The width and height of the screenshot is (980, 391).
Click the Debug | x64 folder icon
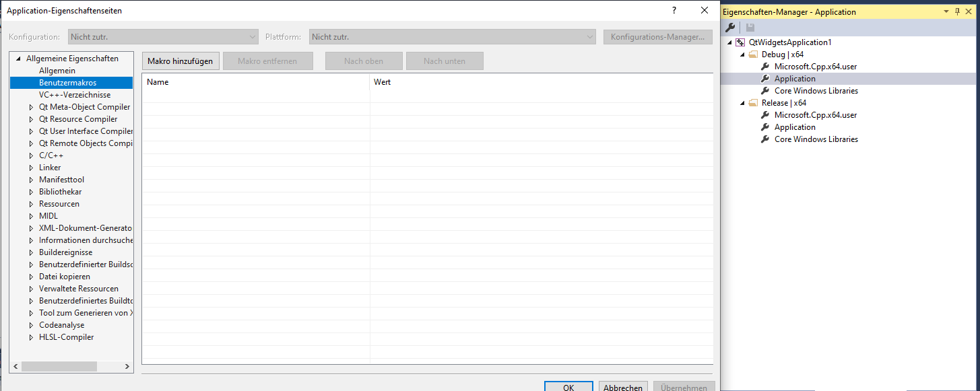pyautogui.click(x=753, y=55)
